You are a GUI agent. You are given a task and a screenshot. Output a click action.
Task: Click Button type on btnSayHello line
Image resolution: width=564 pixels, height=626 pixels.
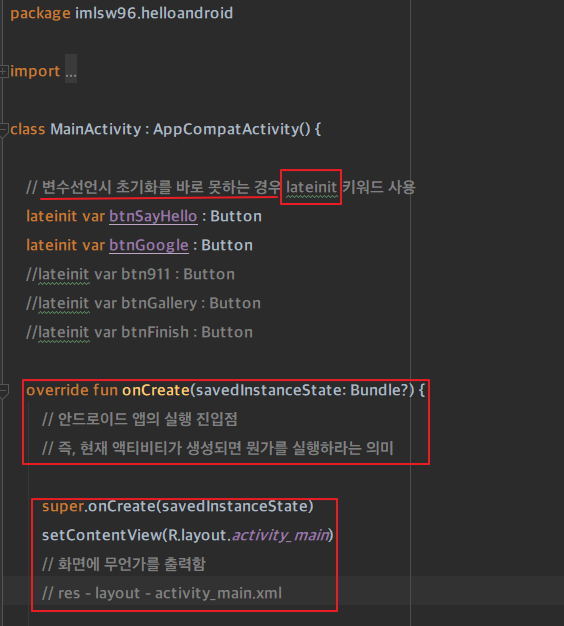(x=236, y=216)
